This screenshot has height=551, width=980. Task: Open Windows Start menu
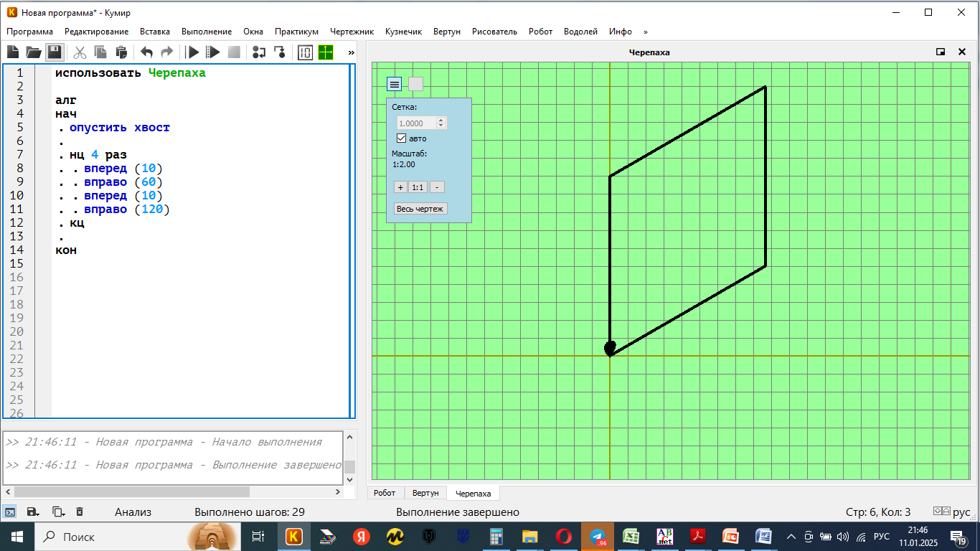pyautogui.click(x=17, y=537)
